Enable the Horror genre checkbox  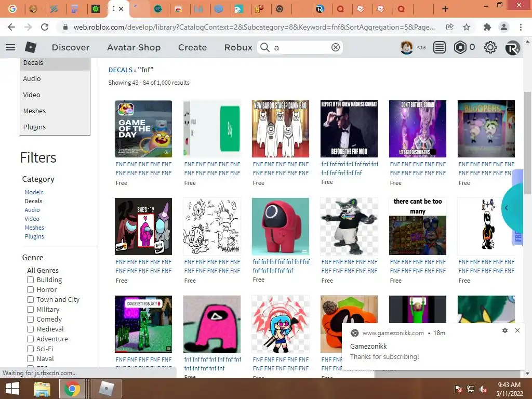click(x=30, y=290)
